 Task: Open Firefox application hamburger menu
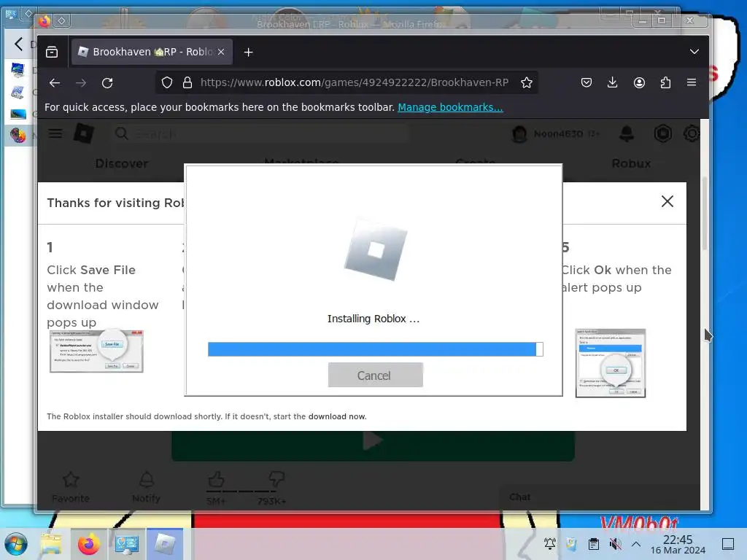(x=692, y=83)
